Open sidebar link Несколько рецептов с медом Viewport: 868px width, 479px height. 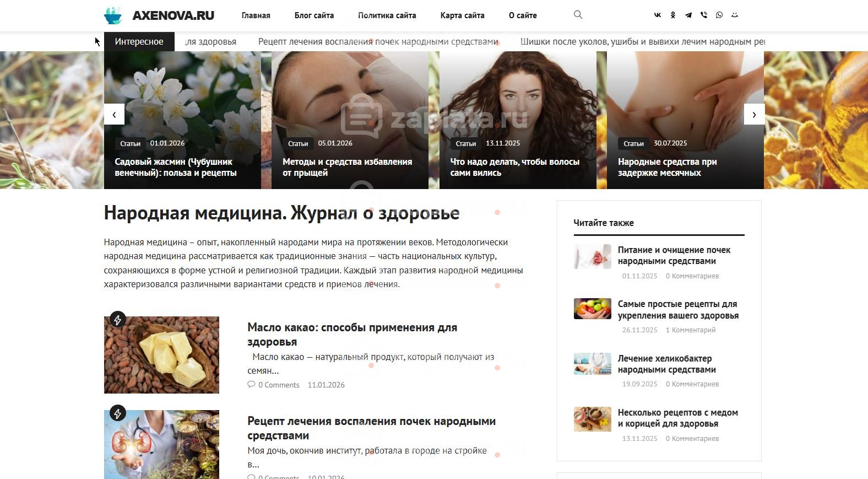pyautogui.click(x=678, y=418)
